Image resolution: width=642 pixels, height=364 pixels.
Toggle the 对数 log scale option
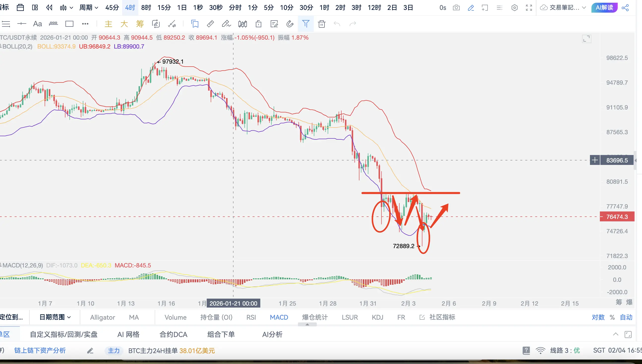coord(598,317)
